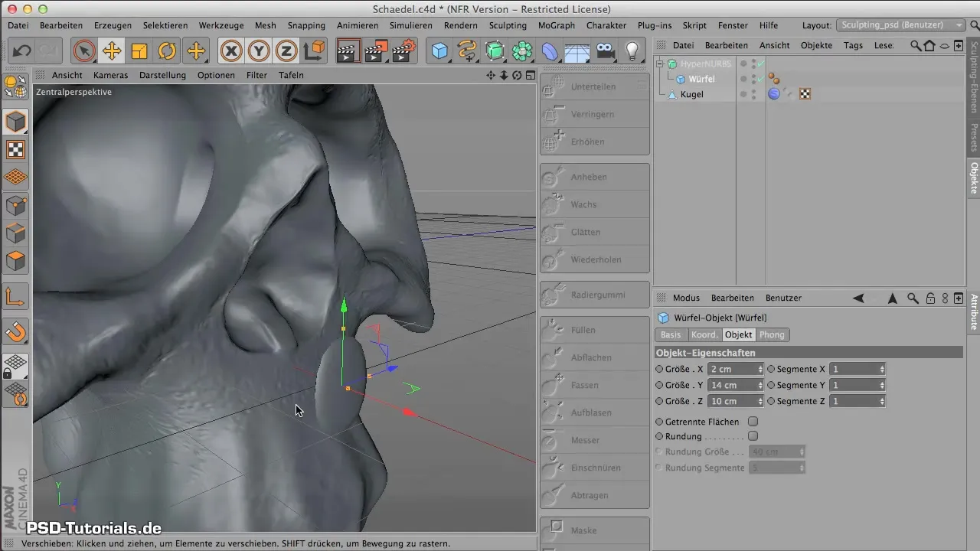Click the Größe Y input field

[731, 385]
